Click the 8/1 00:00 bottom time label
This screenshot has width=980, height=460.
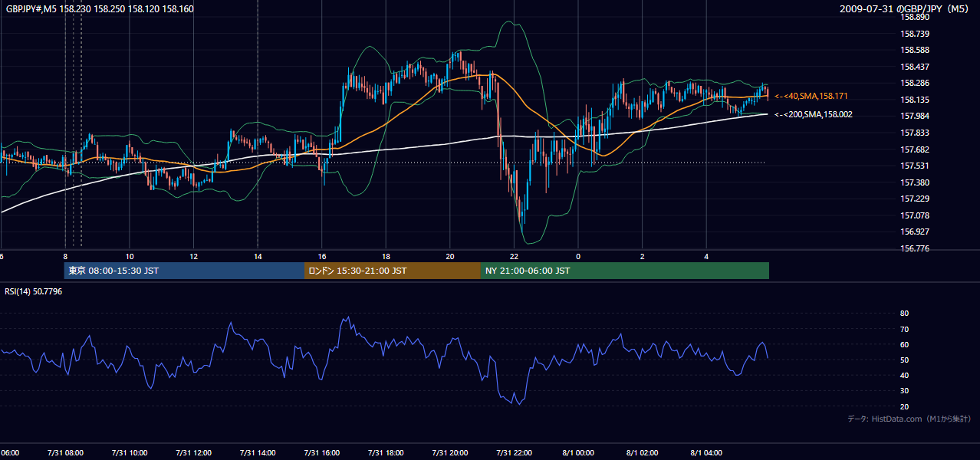click(578, 453)
